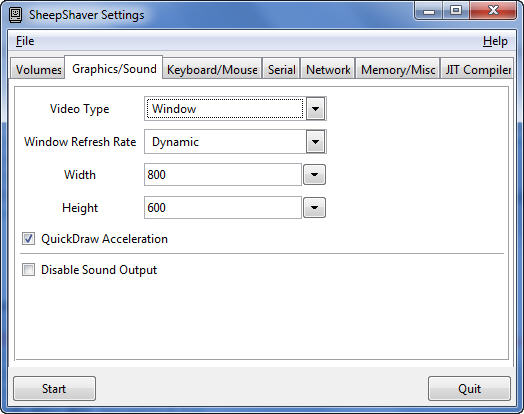Click the Quit button
This screenshot has width=524, height=414.
(x=469, y=389)
